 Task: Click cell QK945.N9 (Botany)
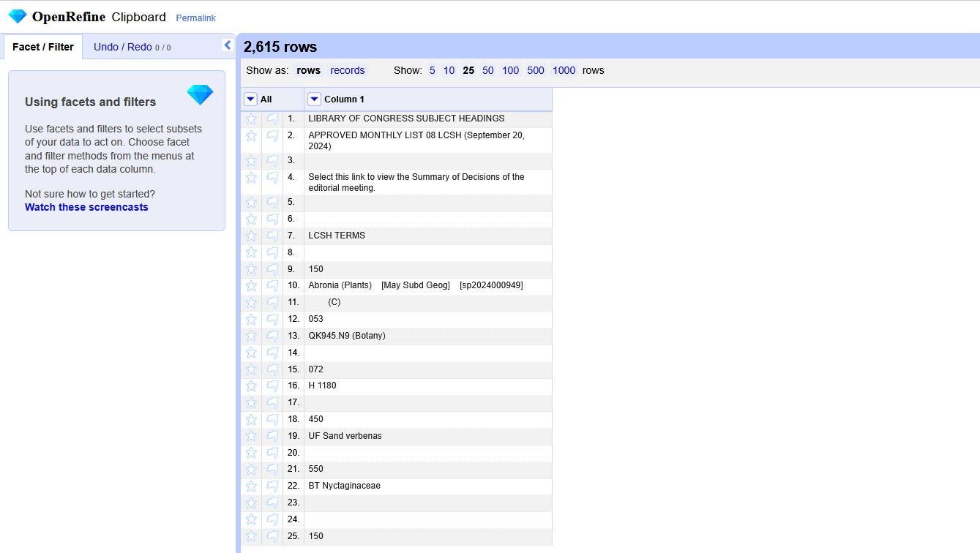pos(428,336)
